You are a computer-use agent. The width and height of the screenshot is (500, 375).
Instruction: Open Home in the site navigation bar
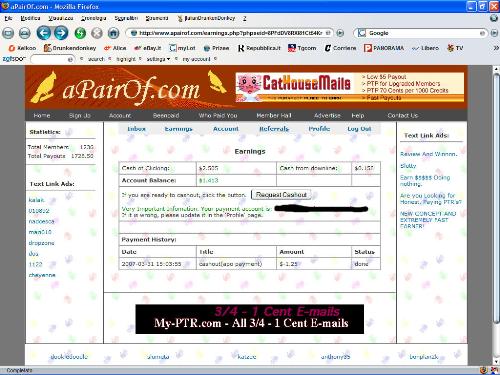pyautogui.click(x=42, y=115)
